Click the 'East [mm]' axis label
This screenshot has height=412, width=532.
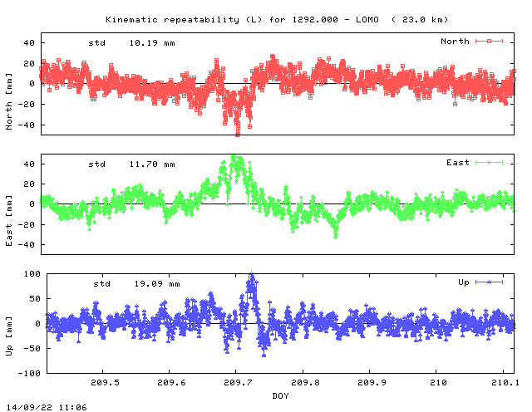[x=9, y=220]
